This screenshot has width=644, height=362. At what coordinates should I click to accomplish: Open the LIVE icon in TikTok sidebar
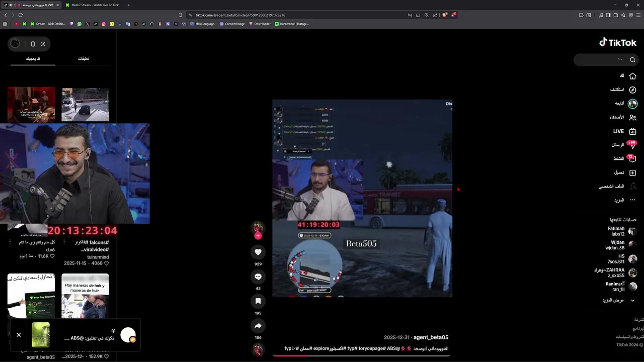[x=632, y=131]
